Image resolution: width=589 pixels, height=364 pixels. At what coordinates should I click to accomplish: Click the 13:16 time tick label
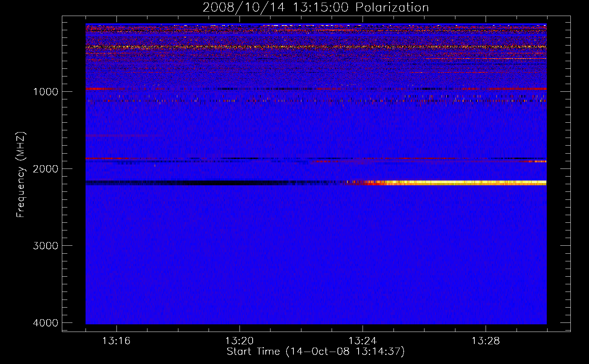116,341
